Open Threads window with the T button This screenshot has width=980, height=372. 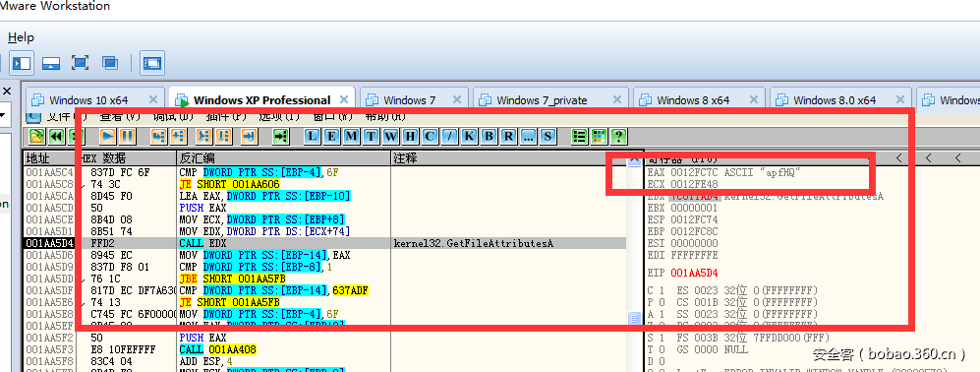[x=372, y=136]
